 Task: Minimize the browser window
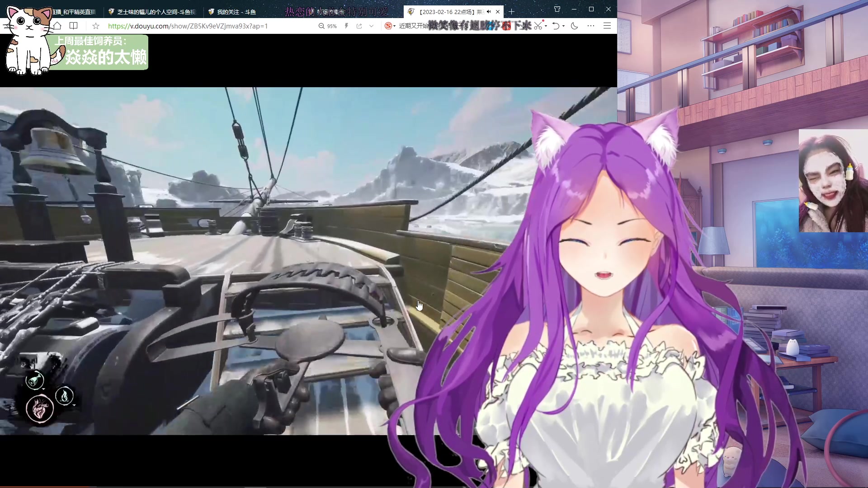(574, 9)
